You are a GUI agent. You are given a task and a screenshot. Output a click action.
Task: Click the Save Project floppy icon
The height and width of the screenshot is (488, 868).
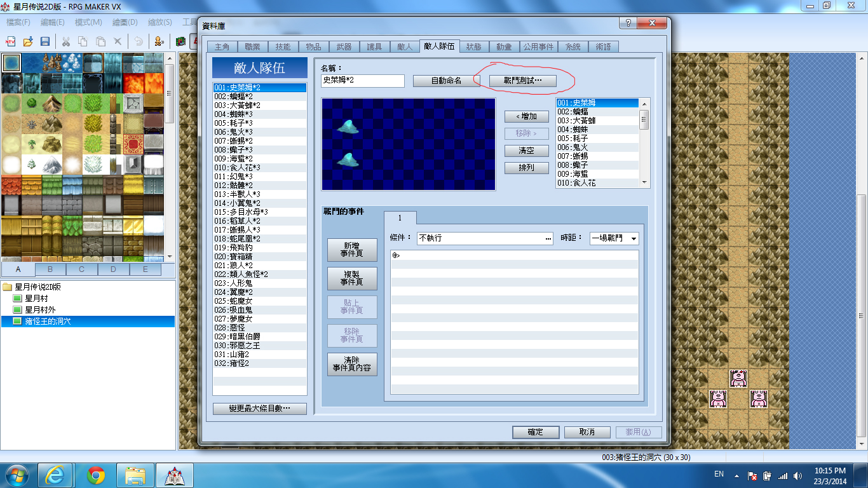coord(45,41)
